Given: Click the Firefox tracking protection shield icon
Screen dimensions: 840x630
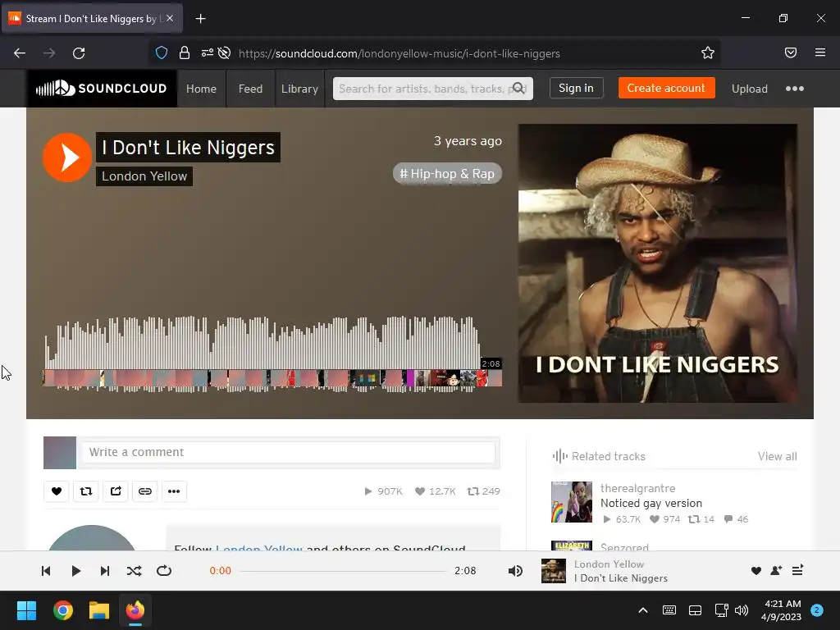Looking at the screenshot, I should pos(162,53).
